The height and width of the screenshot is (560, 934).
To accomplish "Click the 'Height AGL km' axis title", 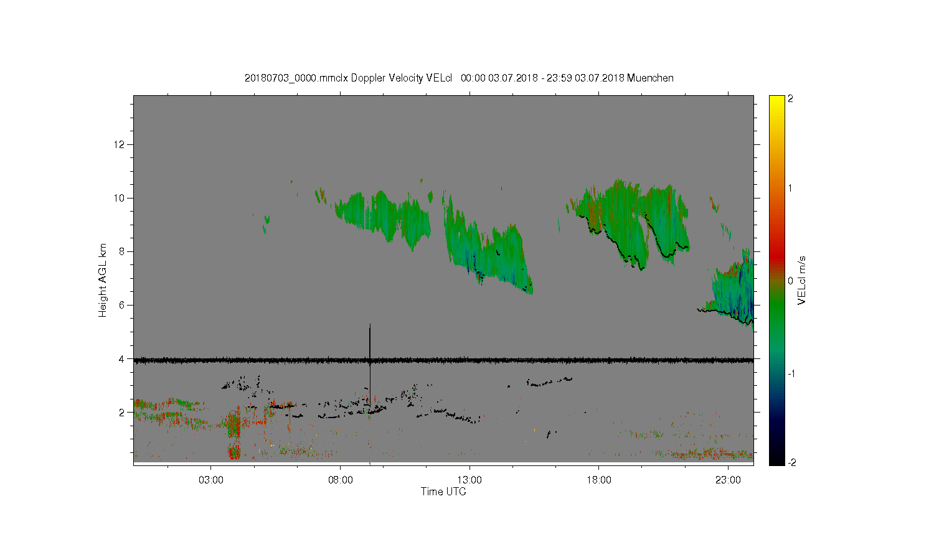I will (103, 281).
